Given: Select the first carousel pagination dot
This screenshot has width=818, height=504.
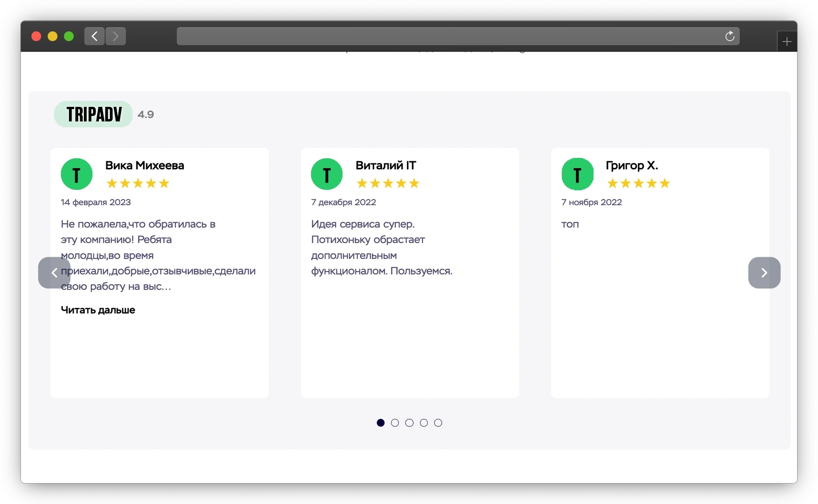Looking at the screenshot, I should click(380, 423).
